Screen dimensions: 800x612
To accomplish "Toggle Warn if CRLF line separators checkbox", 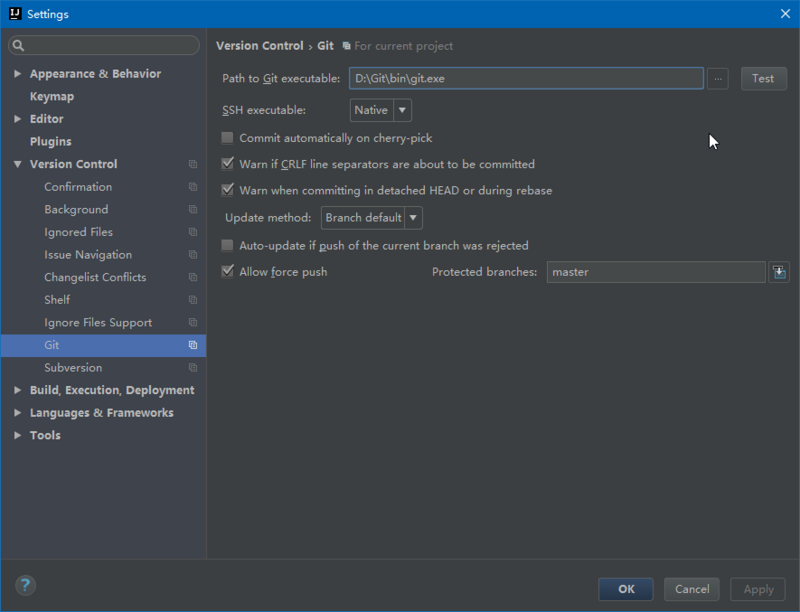I will pyautogui.click(x=227, y=164).
